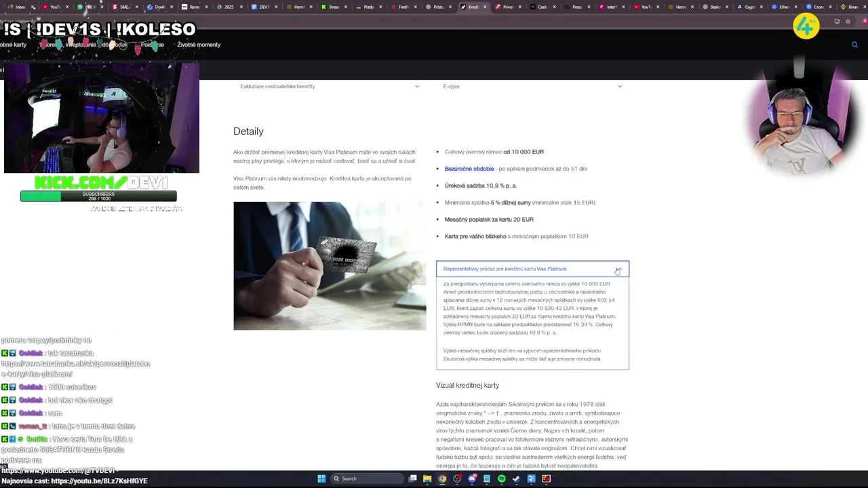Open Discord from taskbar
The width and height of the screenshot is (868, 488).
point(472,479)
